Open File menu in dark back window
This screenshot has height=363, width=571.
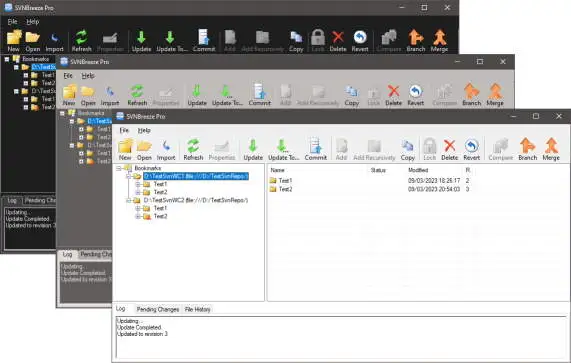coord(12,21)
